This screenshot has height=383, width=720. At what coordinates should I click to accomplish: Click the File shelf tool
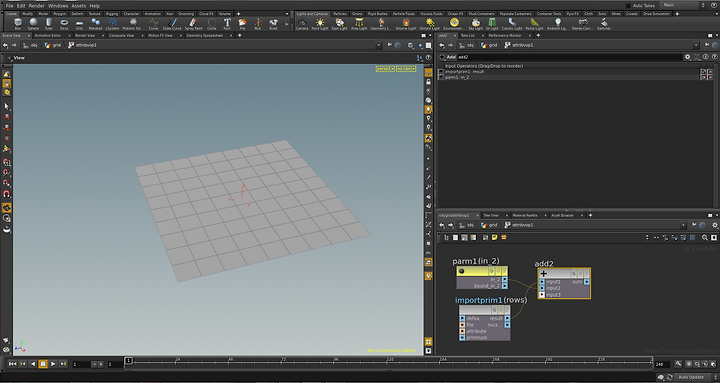pyautogui.click(x=242, y=23)
